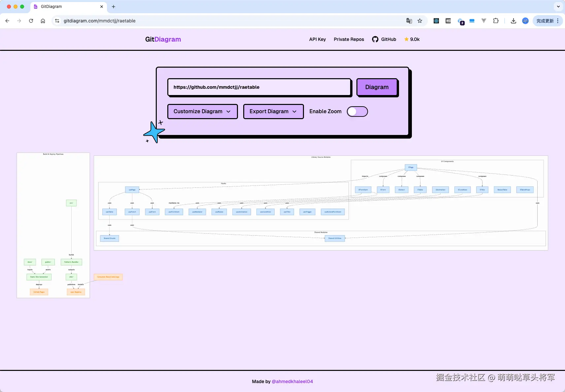The width and height of the screenshot is (565, 392).
Task: Open the Vue DevTools extension icon
Action: point(484,21)
